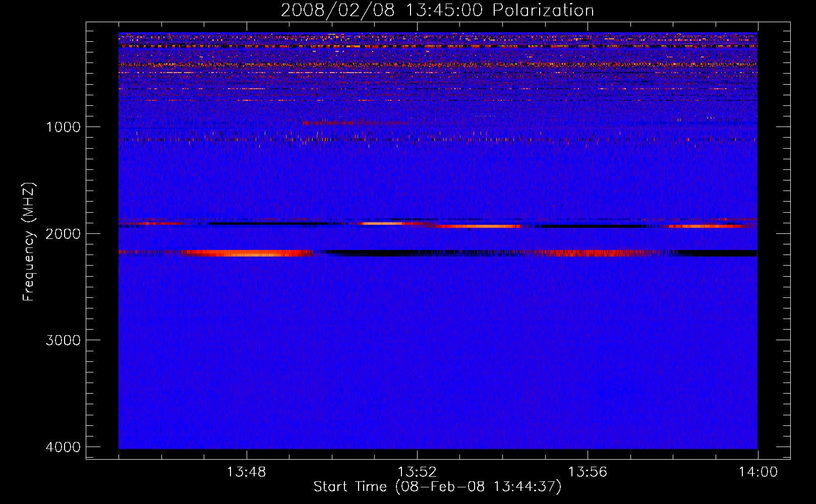Click the '3000' frequency tick label
The height and width of the screenshot is (504, 816).
63,340
